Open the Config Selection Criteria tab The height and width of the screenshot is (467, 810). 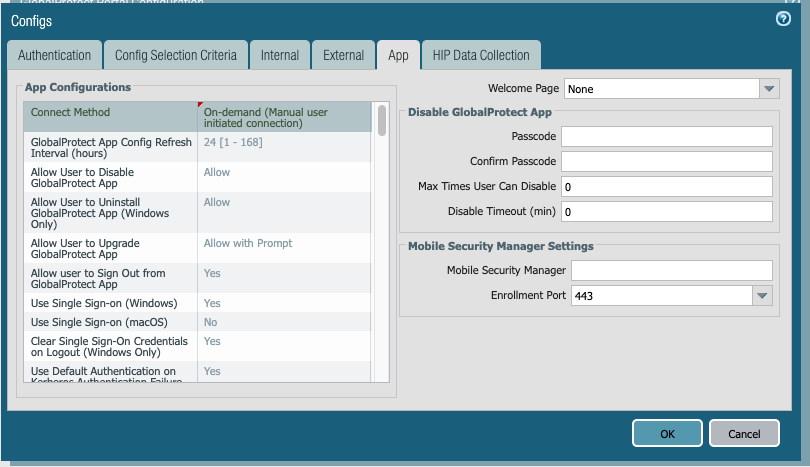(175, 55)
